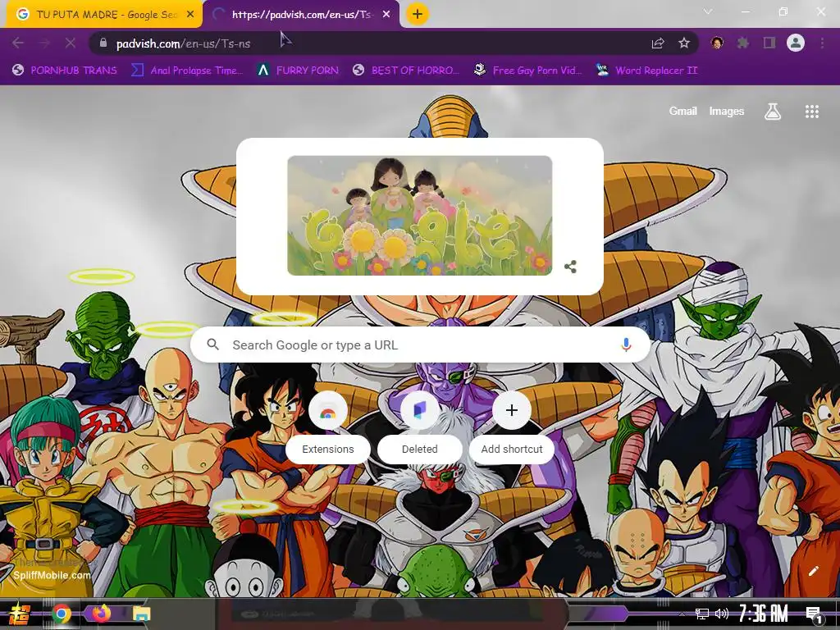Screen dimensions: 840x630
Task: Open the BEST OF HORRO... bookmark
Action: (406, 71)
